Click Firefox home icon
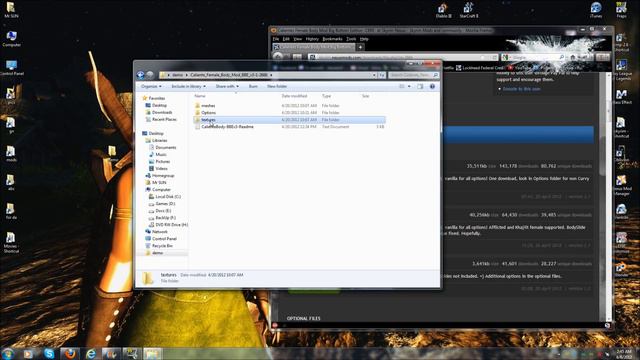The image size is (640, 360). pos(573,58)
